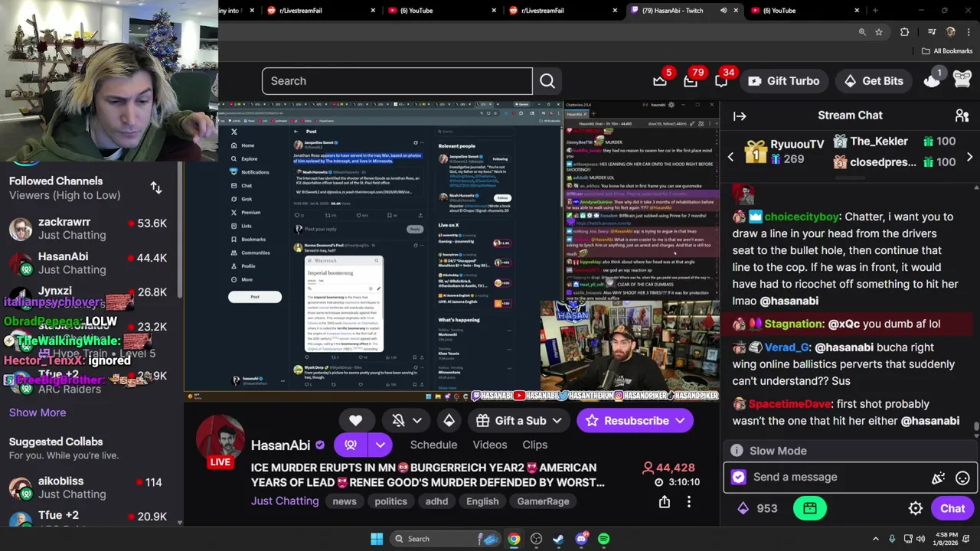The width and height of the screenshot is (980, 551).
Task: Click the purple stream together icon button
Action: point(351,445)
